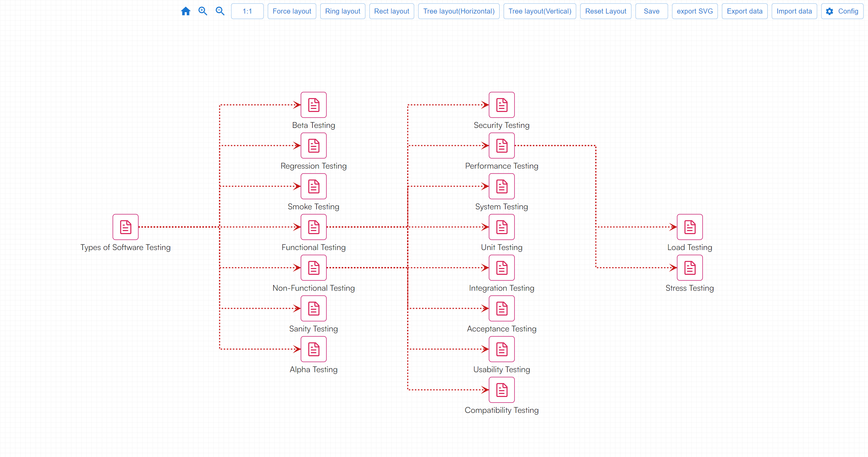The image size is (868, 457).
Task: Click the zoom in magnifier icon
Action: pos(203,11)
